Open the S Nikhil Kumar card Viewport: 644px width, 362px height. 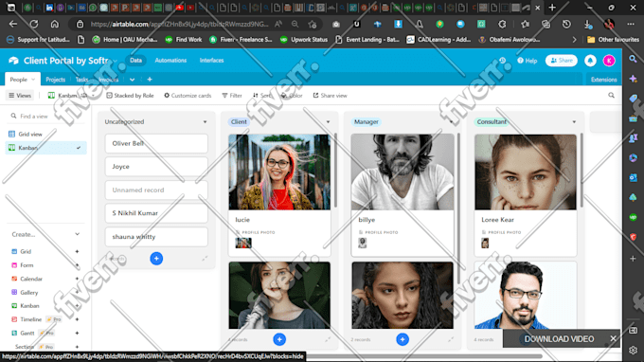point(156,213)
